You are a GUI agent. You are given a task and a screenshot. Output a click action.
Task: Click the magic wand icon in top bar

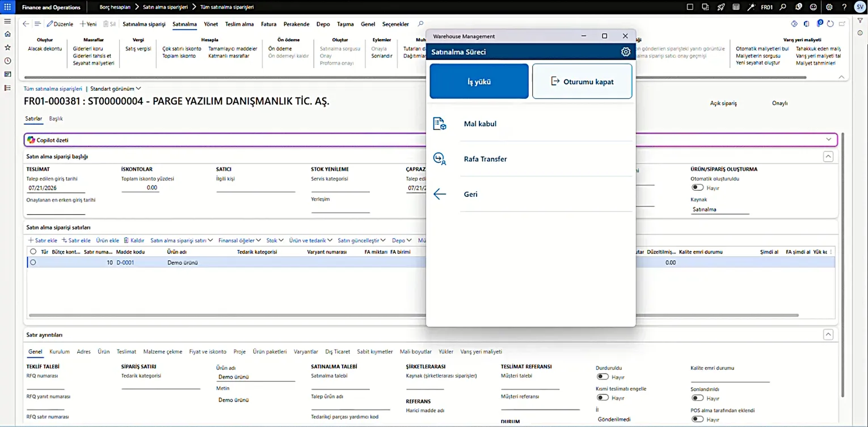tap(751, 7)
